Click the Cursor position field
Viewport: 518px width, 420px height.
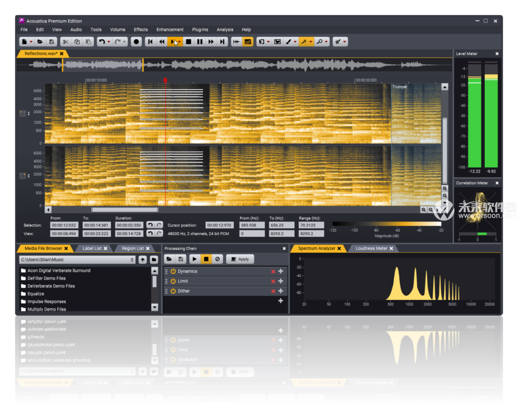[219, 225]
